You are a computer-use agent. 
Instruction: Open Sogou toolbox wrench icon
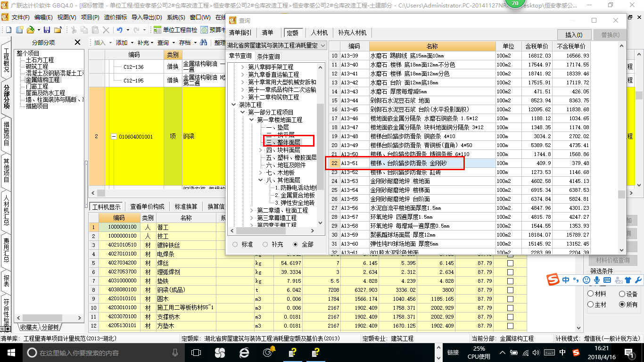(638, 280)
